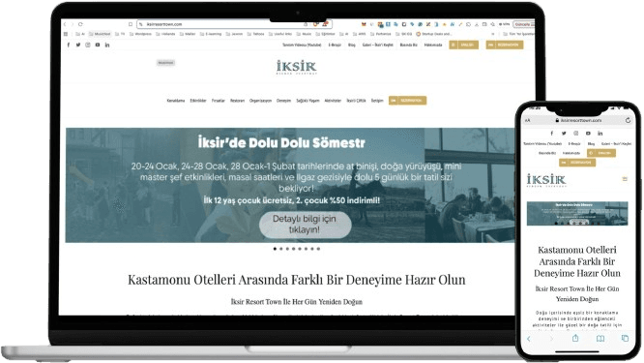Image resolution: width=644 pixels, height=363 pixels.
Task: Open the Konaklama menu item
Action: tap(176, 101)
